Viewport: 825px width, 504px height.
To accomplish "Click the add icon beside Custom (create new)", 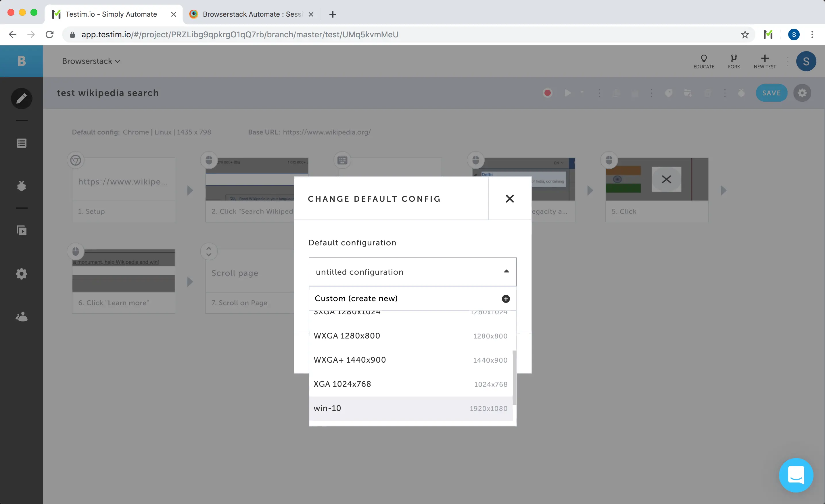I will (x=506, y=299).
